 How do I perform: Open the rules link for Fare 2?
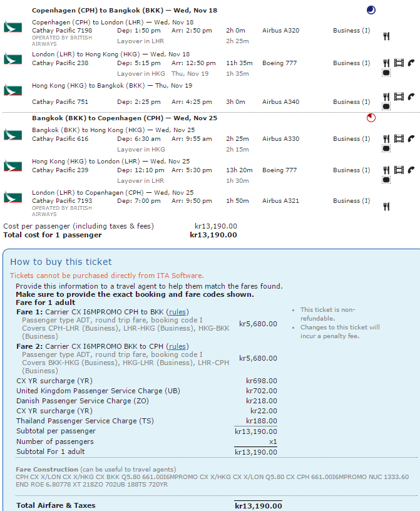tap(178, 346)
